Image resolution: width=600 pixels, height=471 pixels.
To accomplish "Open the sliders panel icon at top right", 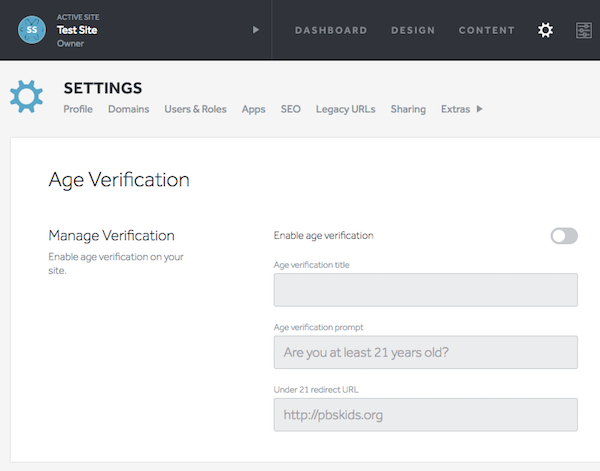I will click(x=584, y=30).
